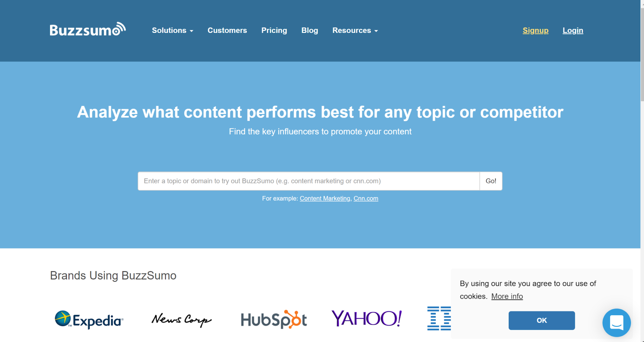This screenshot has height=342, width=644.
Task: Go to the Pricing page
Action: pyautogui.click(x=274, y=30)
